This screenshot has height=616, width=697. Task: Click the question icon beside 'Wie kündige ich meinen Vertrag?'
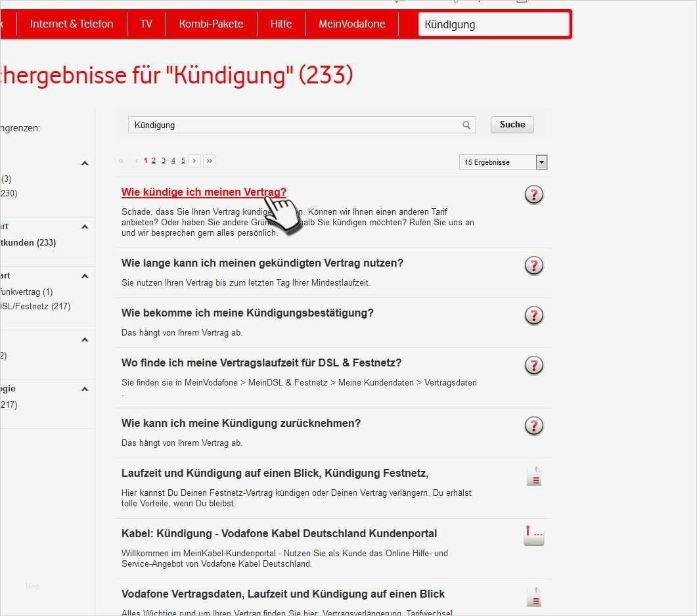tap(534, 194)
